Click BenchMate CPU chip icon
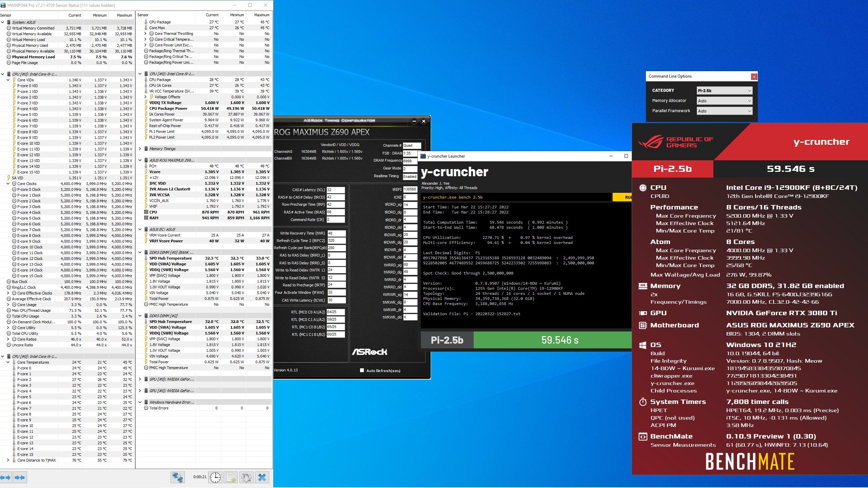This screenshot has height=488, width=868. click(643, 188)
